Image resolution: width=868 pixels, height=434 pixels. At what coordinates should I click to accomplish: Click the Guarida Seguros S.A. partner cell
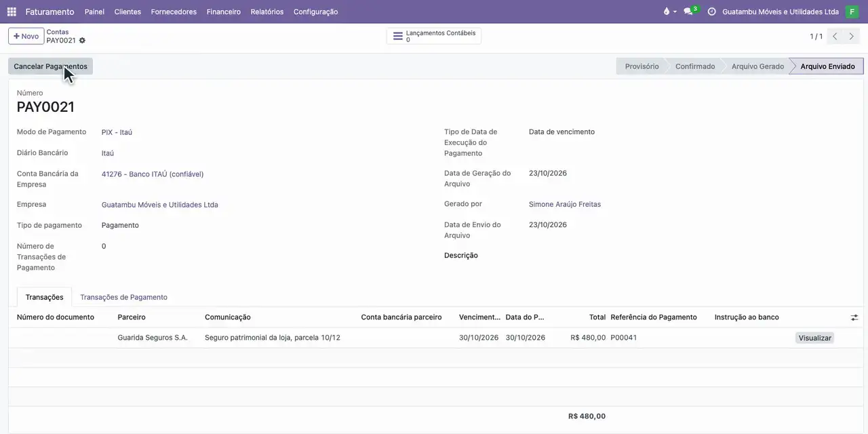click(153, 338)
